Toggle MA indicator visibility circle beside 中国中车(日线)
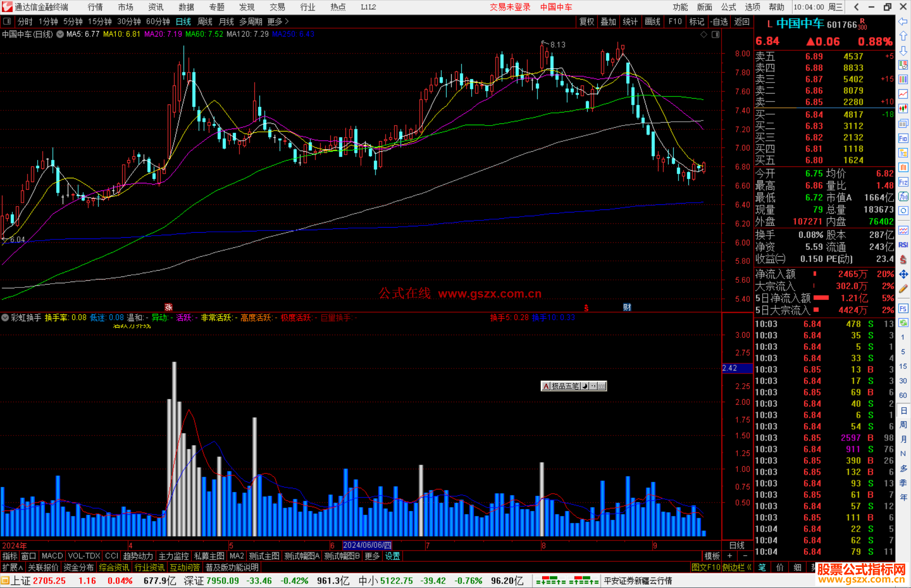911x588 pixels. coord(60,34)
